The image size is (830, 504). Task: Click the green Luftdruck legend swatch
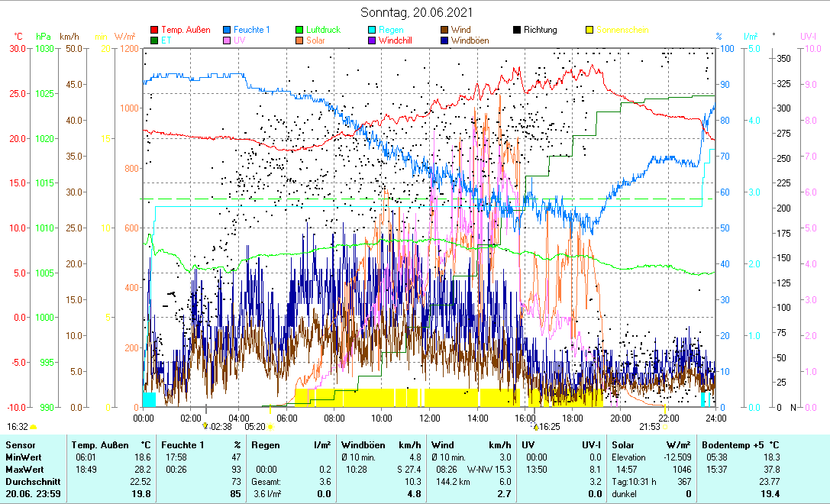[x=300, y=31]
